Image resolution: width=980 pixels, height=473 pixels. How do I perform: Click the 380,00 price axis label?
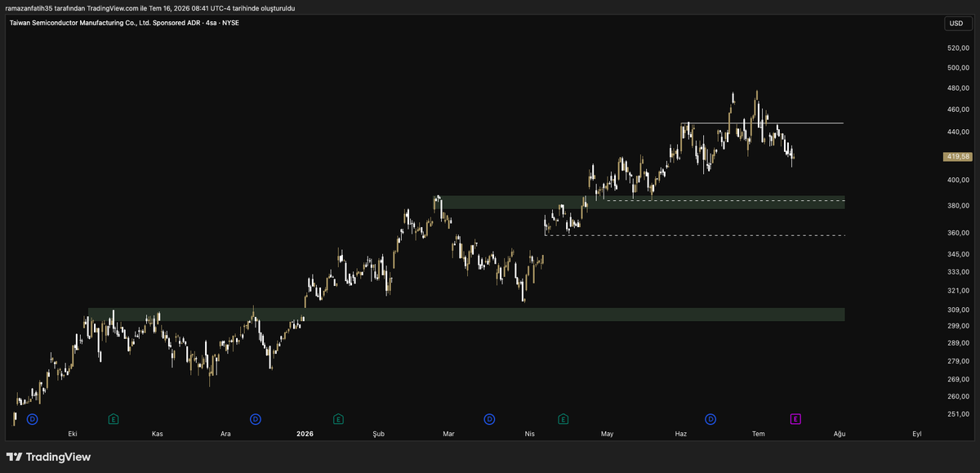tap(957, 206)
